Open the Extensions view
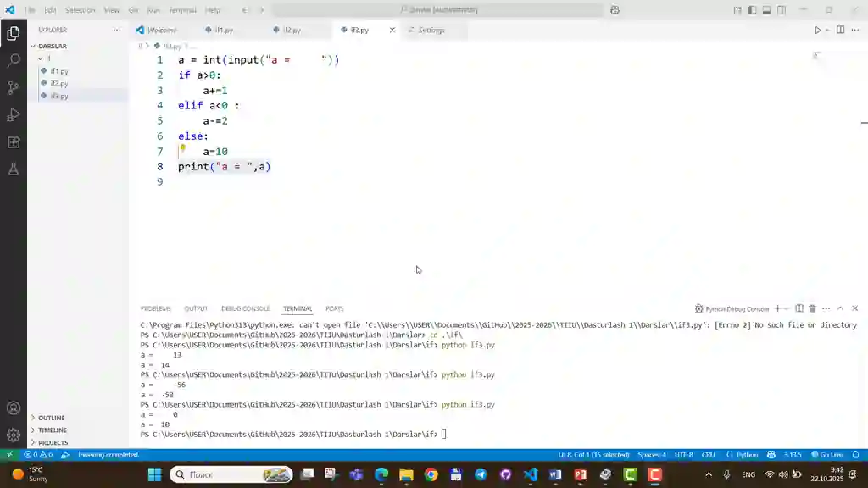The height and width of the screenshot is (488, 868). pos(14,142)
